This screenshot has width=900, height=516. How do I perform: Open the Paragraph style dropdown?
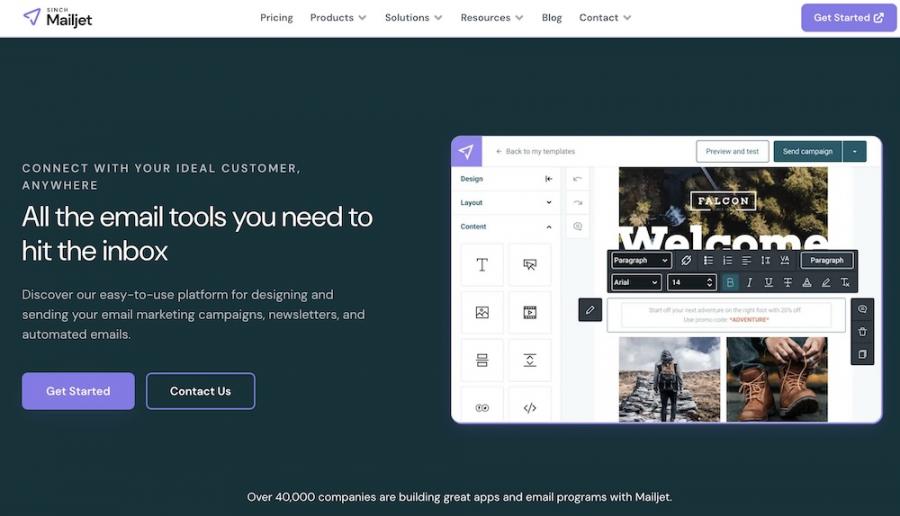[x=641, y=261]
